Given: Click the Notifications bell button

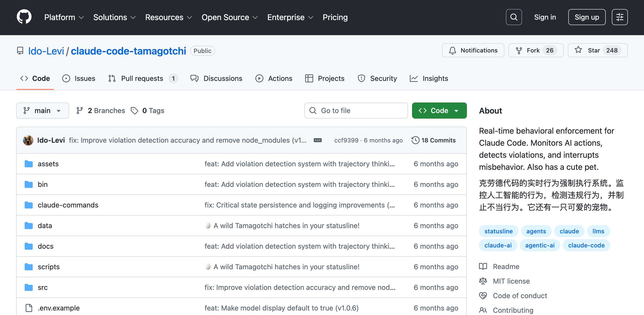Looking at the screenshot, I should (x=473, y=50).
